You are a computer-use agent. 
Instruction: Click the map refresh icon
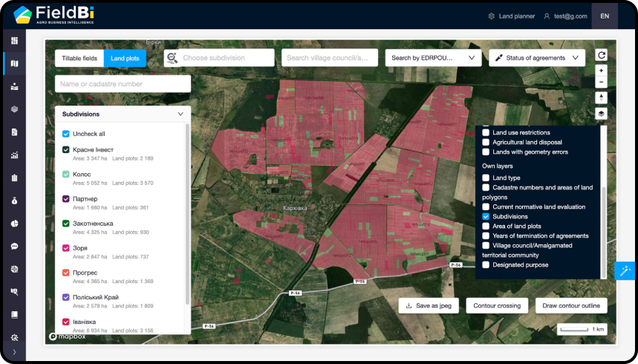(x=602, y=55)
